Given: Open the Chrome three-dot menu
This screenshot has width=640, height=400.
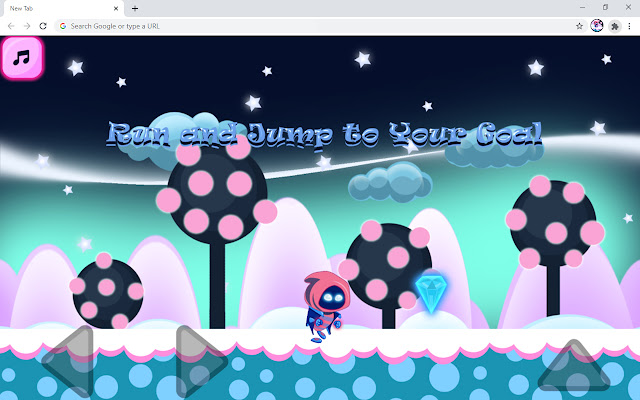Looking at the screenshot, I should coord(629,26).
